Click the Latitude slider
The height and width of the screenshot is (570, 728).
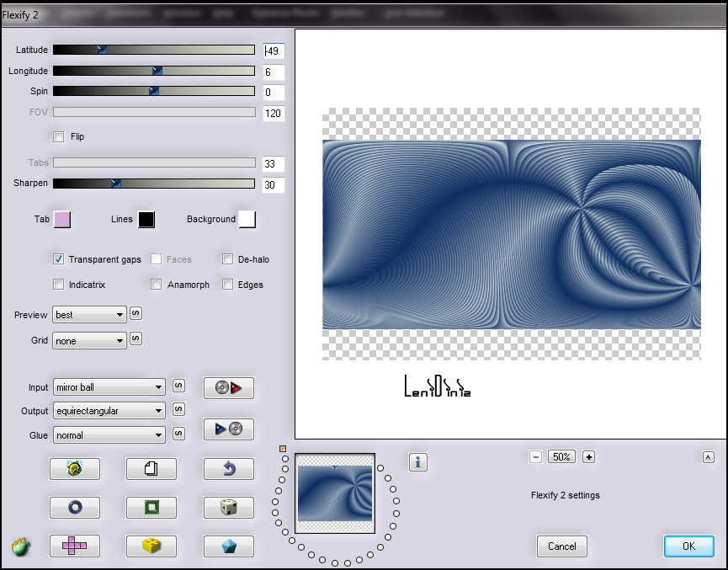[154, 50]
